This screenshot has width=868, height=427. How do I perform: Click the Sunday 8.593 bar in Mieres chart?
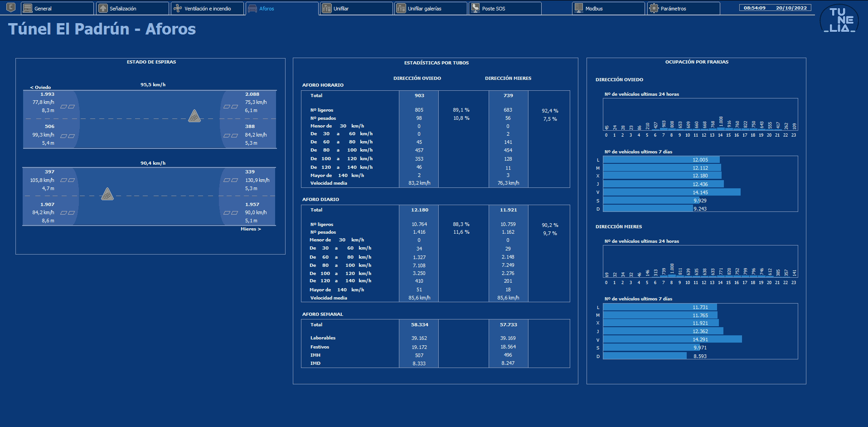(x=645, y=356)
